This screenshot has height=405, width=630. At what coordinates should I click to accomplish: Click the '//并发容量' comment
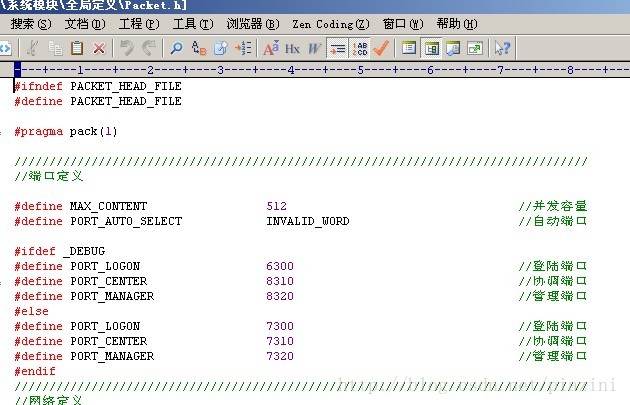552,206
